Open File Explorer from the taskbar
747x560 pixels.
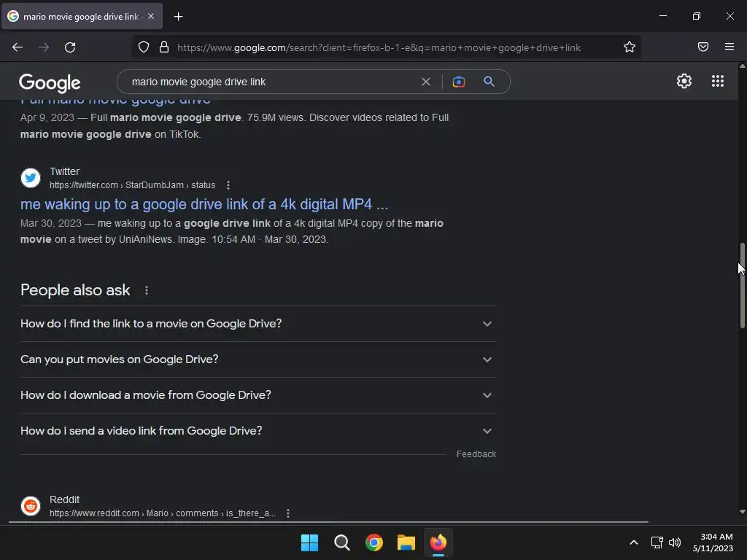pos(406,542)
